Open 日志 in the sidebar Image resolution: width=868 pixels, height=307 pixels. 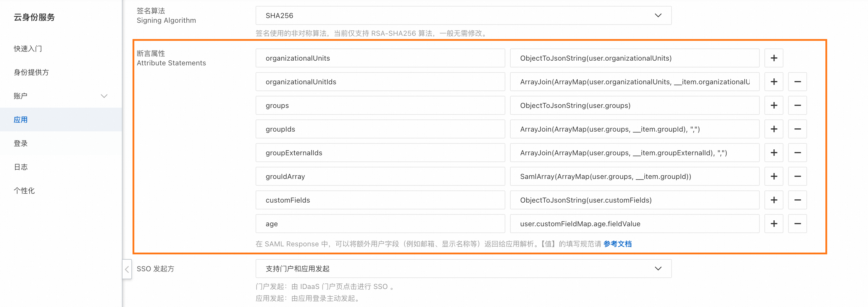tap(61, 167)
